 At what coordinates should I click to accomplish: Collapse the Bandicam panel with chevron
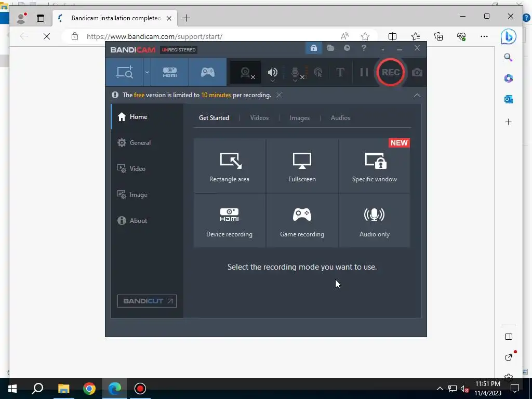coord(417,96)
